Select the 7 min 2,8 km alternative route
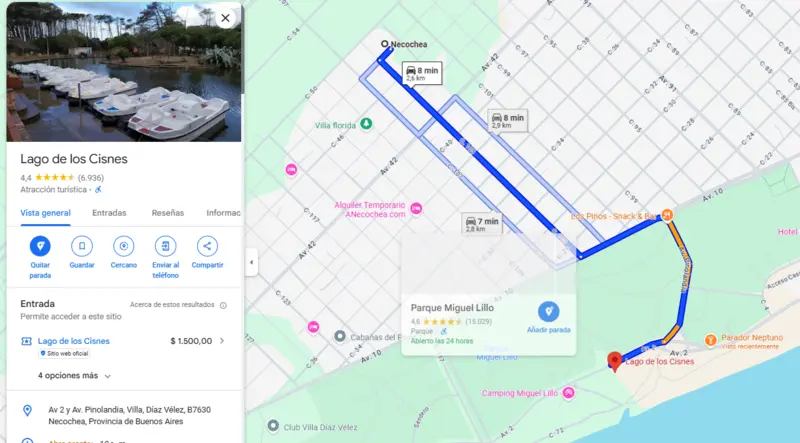800x443 pixels. [x=482, y=224]
